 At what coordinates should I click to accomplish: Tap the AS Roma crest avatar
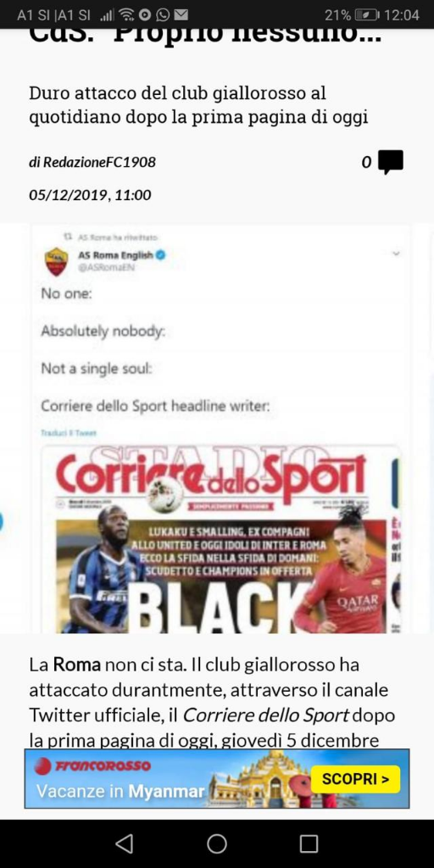click(x=57, y=261)
